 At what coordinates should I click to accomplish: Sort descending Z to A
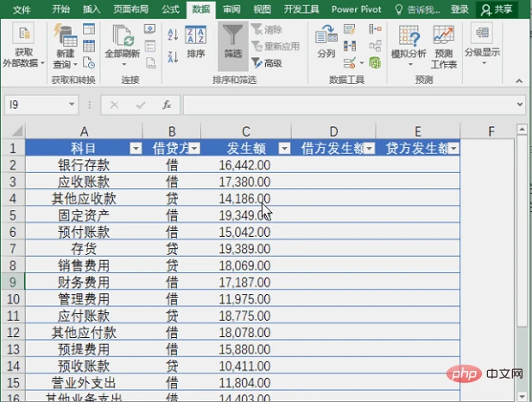173,57
